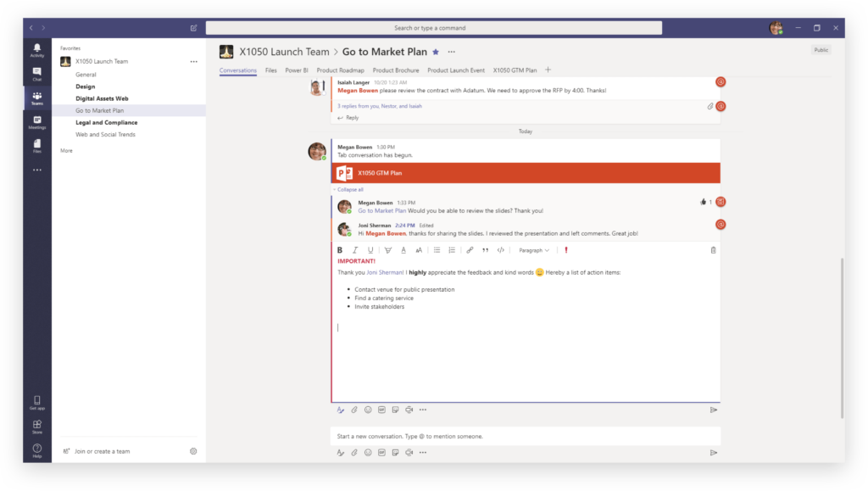Open Chat in the left rail
Image resolution: width=868 pixels, height=491 pixels.
pyautogui.click(x=37, y=74)
